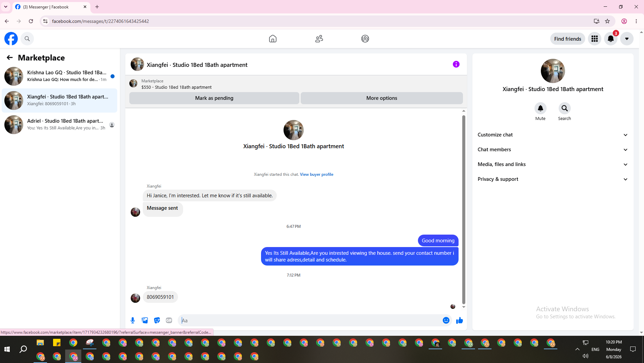
Task: Open Krishna Lao GQ conversation
Action: pos(59,76)
